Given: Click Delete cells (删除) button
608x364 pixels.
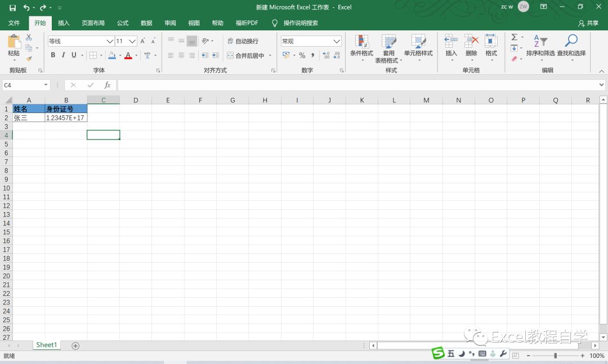Looking at the screenshot, I should click(x=471, y=47).
